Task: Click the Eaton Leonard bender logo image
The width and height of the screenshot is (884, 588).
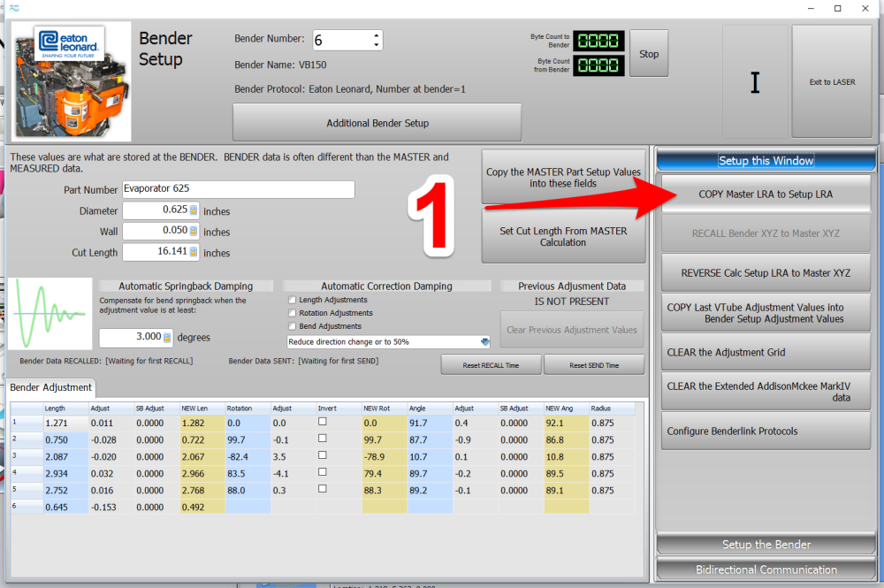Action: click(70, 80)
